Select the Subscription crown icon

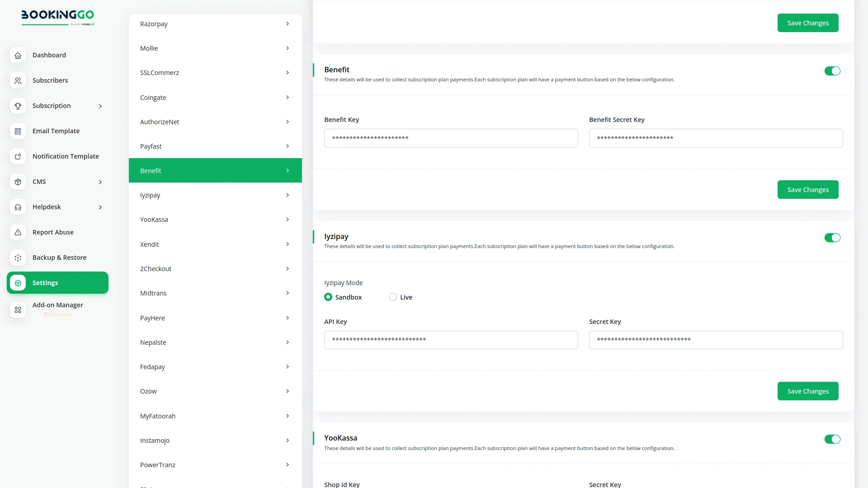click(x=18, y=106)
